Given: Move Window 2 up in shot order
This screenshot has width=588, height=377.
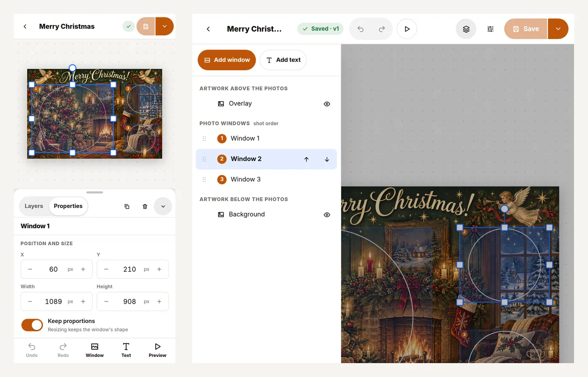Looking at the screenshot, I should [x=307, y=159].
